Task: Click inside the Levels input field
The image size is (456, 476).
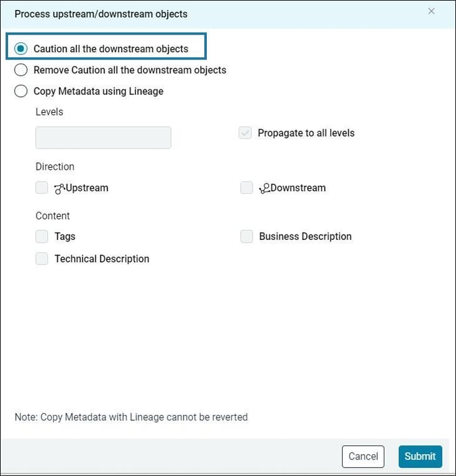Action: click(103, 137)
